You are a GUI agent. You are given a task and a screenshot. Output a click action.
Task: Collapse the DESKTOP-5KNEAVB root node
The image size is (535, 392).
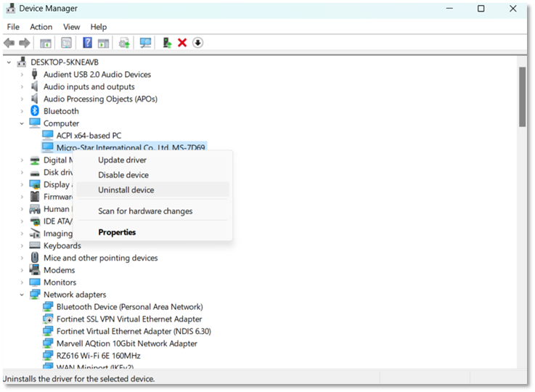click(x=9, y=62)
